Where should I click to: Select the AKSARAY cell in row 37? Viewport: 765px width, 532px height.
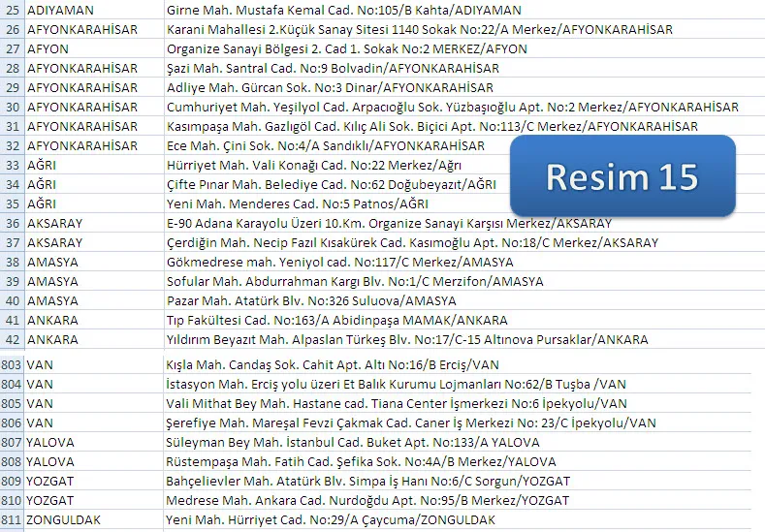click(x=55, y=242)
